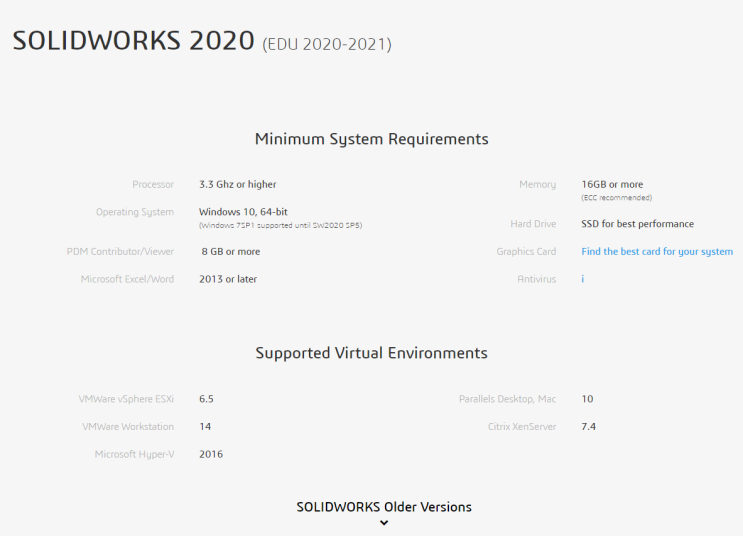The height and width of the screenshot is (536, 743).
Task: Select the '7.4' XenServer version value
Action: pos(589,427)
